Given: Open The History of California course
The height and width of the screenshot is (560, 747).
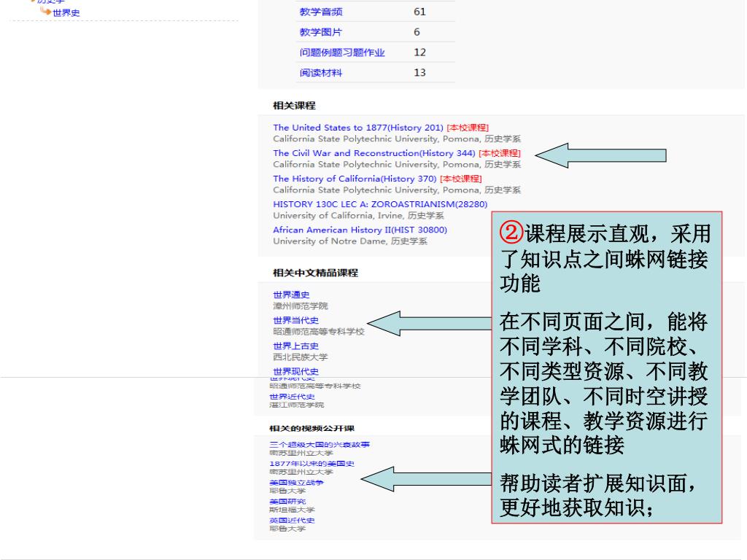Looking at the screenshot, I should (355, 179).
